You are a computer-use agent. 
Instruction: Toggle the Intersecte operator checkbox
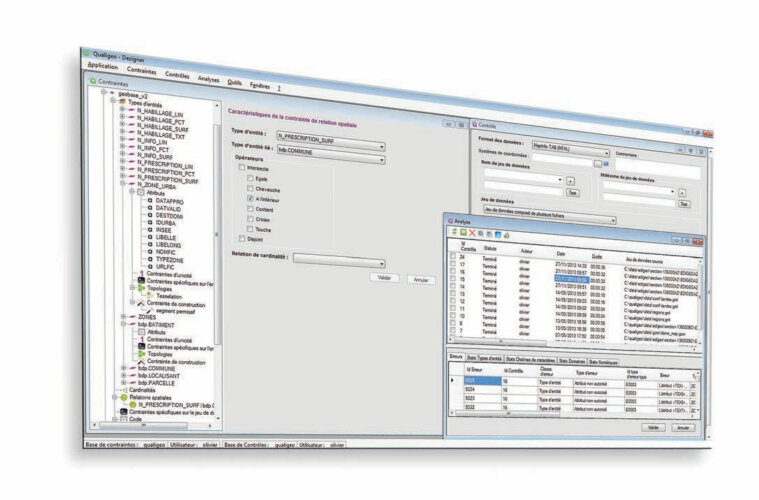coord(242,167)
